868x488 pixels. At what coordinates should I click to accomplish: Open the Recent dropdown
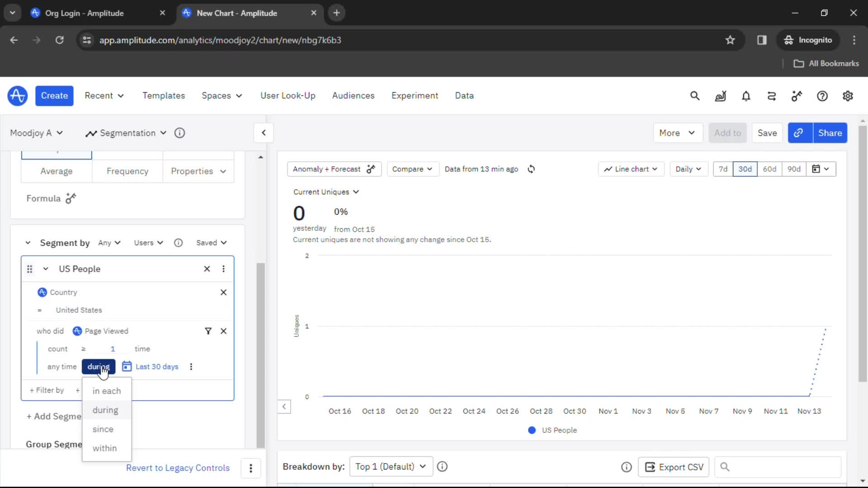[104, 95]
